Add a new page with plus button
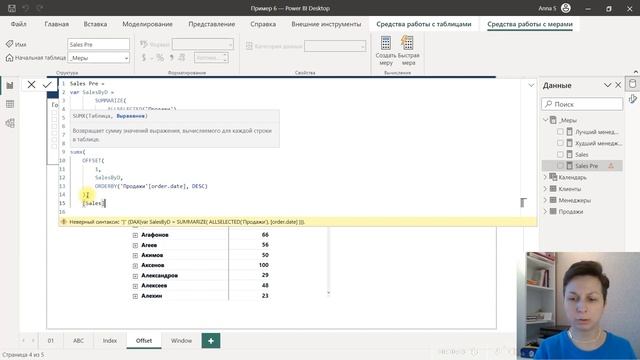The height and width of the screenshot is (360, 640). coord(211,340)
